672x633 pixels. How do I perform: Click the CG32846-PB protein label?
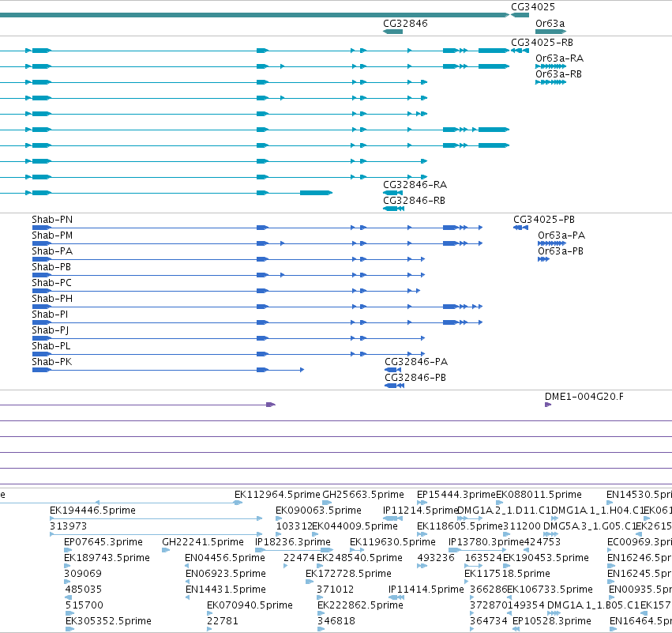pyautogui.click(x=415, y=378)
